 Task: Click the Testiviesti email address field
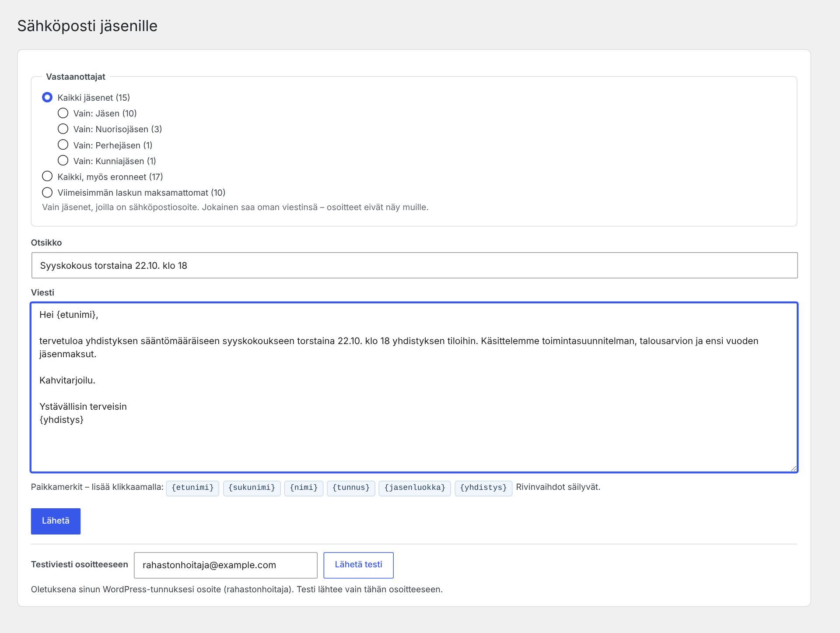tap(225, 565)
